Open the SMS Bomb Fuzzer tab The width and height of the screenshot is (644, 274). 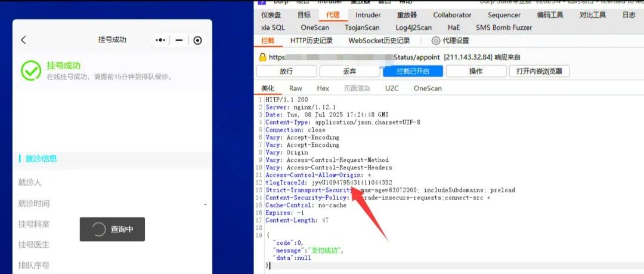click(x=504, y=27)
